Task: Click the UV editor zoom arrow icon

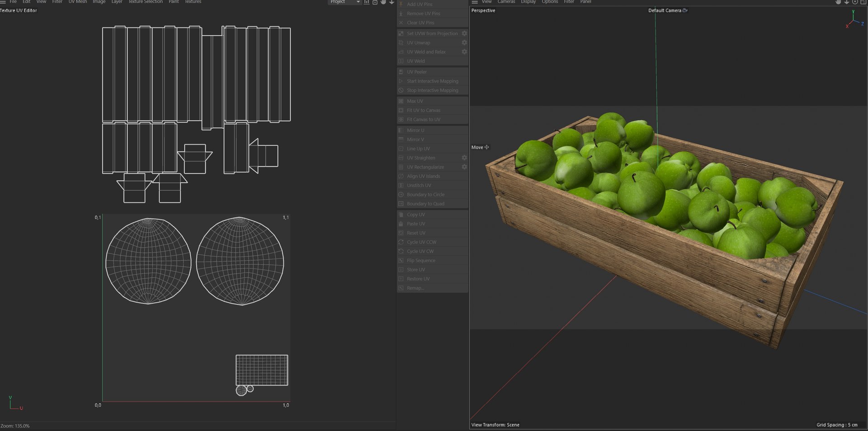Action: [x=392, y=2]
